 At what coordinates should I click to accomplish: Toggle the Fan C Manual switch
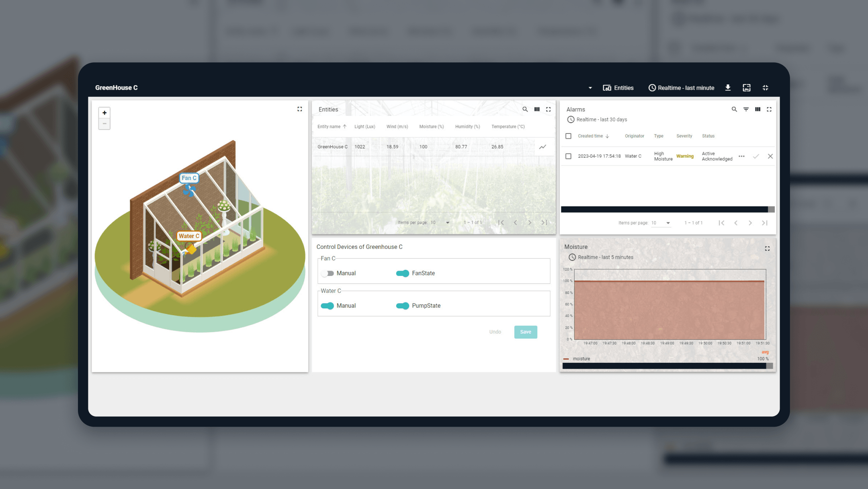[x=328, y=273]
